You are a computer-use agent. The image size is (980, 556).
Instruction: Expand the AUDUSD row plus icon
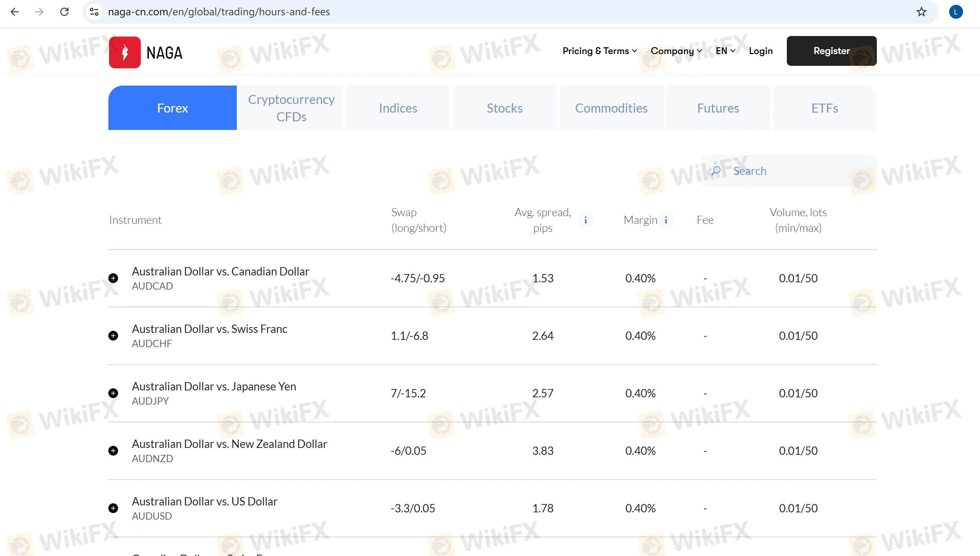113,508
